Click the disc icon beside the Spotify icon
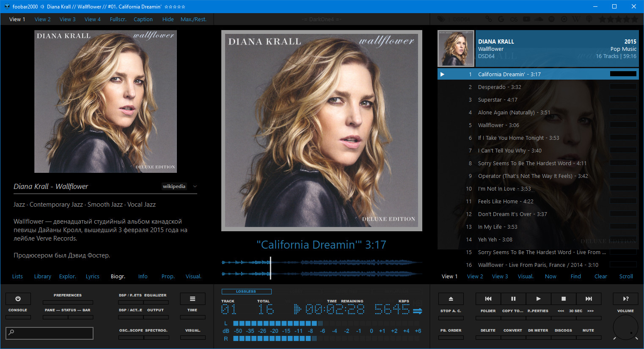The height and width of the screenshot is (349, 644). tap(564, 19)
